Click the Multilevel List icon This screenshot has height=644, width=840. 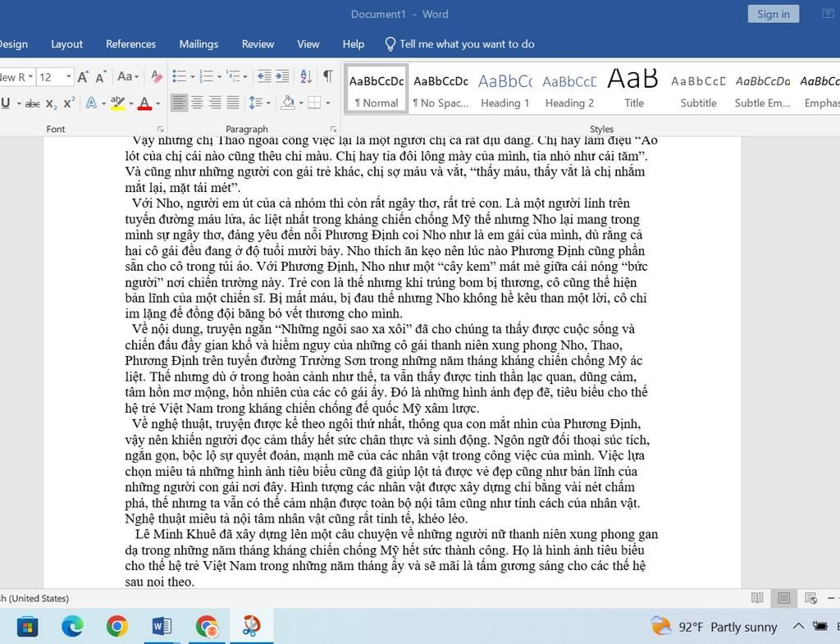coord(233,76)
